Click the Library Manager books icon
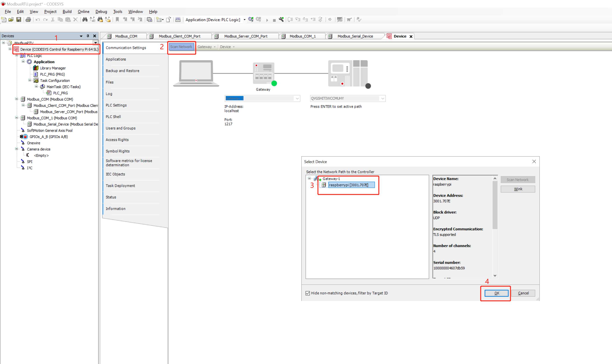 click(x=36, y=68)
